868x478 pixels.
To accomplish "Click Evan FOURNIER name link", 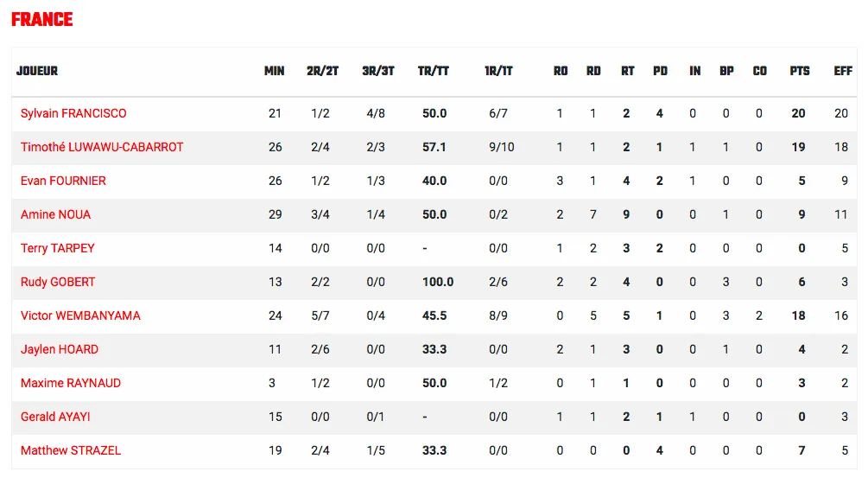I will [x=63, y=182].
